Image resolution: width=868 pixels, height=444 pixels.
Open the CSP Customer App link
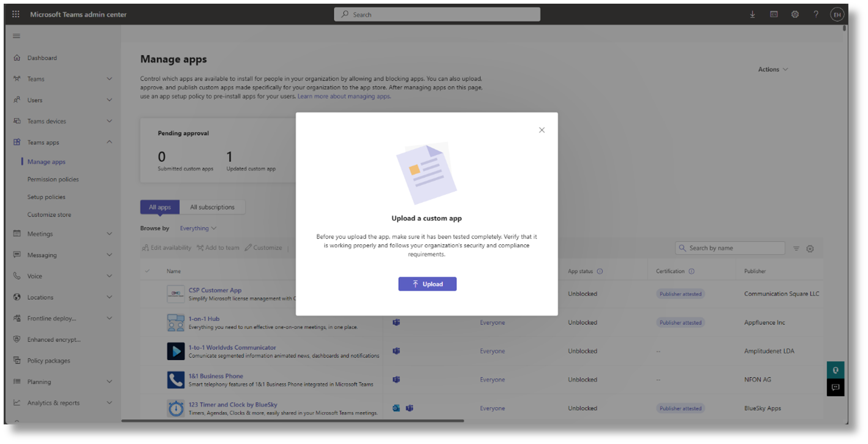point(215,290)
